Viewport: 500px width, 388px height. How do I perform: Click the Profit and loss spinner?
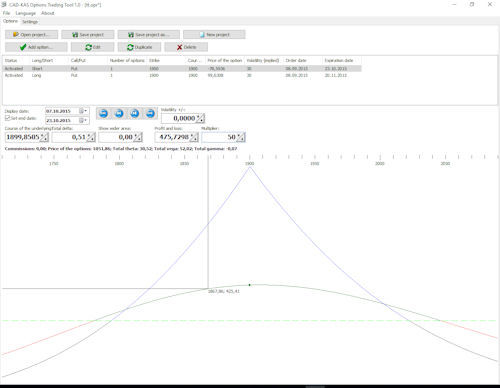(194, 137)
